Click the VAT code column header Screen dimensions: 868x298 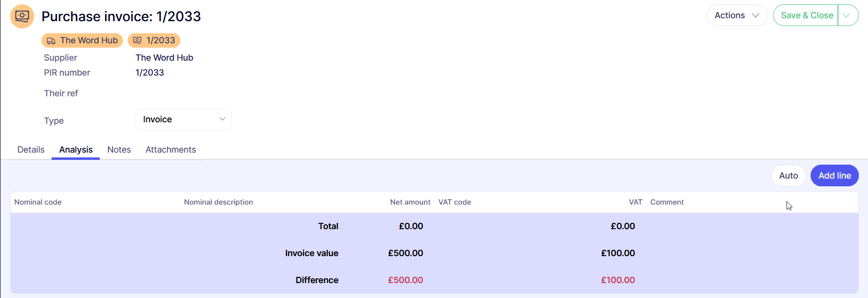(x=454, y=202)
